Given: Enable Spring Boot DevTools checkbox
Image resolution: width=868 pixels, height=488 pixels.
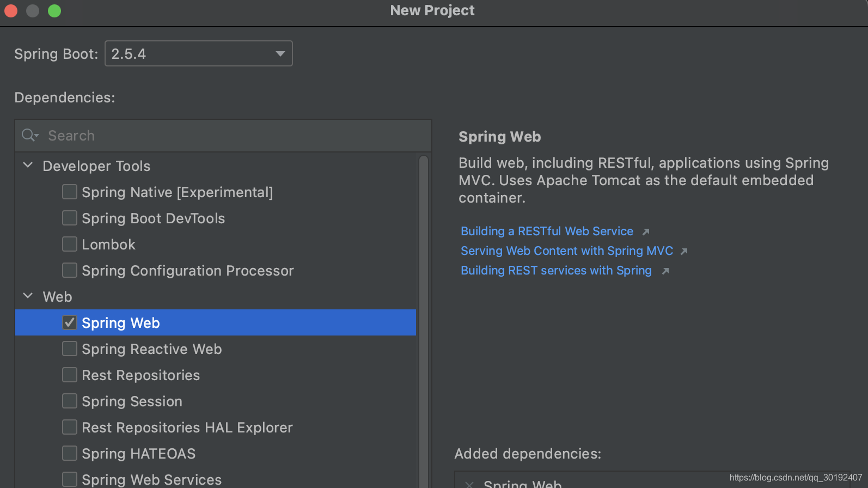Looking at the screenshot, I should click(70, 218).
